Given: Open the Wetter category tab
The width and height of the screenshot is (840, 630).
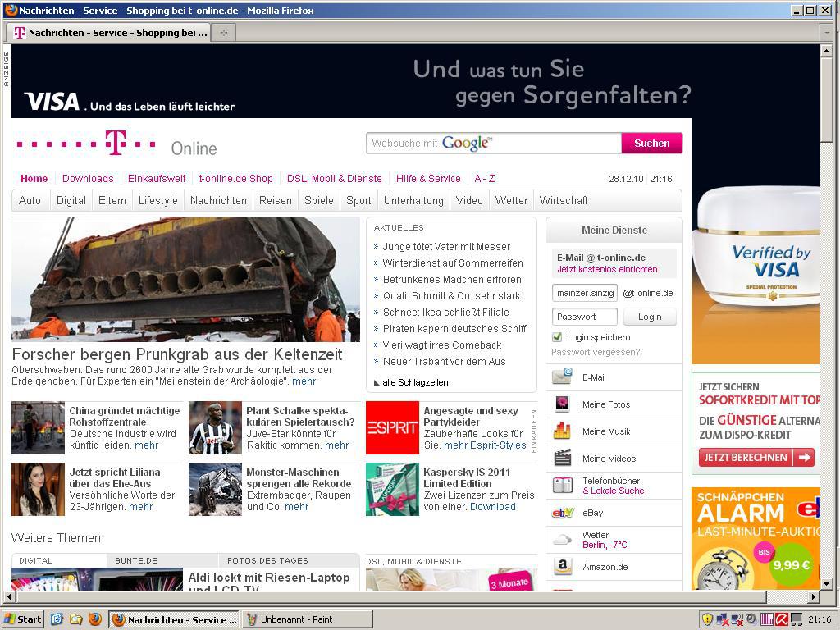Looking at the screenshot, I should 511,200.
